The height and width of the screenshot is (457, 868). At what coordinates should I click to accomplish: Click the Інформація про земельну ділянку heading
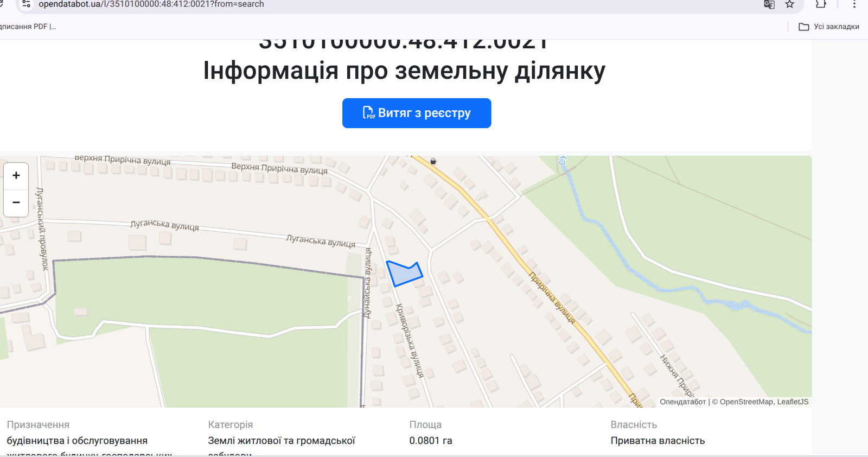click(x=404, y=71)
